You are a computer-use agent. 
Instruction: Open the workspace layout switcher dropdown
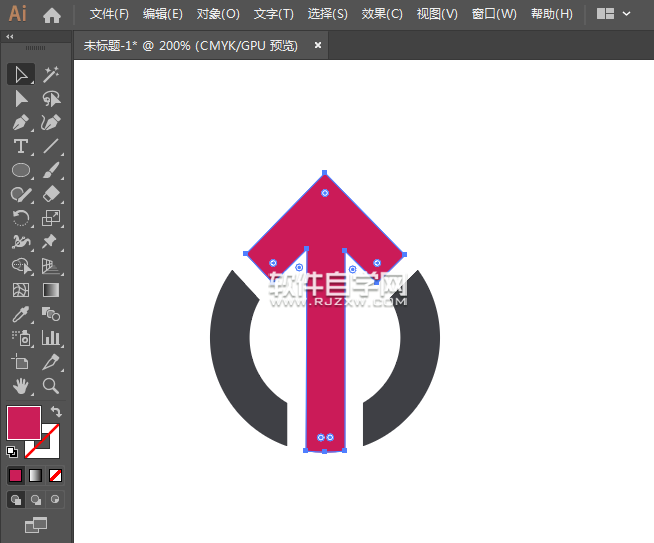[x=613, y=15]
